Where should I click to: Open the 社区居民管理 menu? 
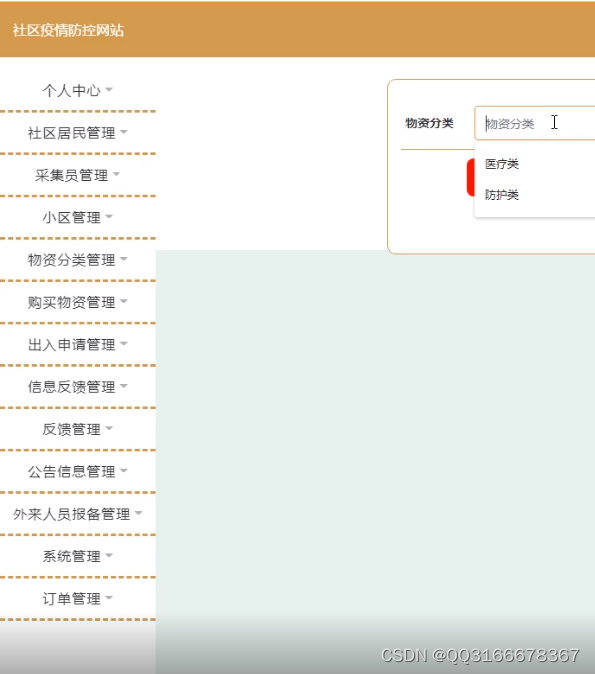(77, 133)
